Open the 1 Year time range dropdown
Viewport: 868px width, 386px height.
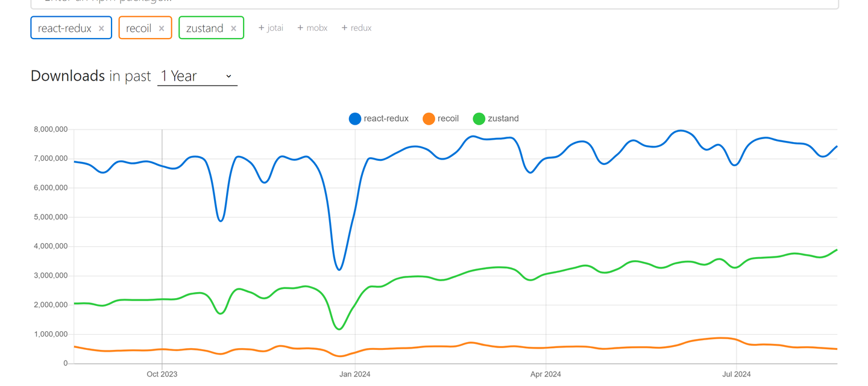197,76
